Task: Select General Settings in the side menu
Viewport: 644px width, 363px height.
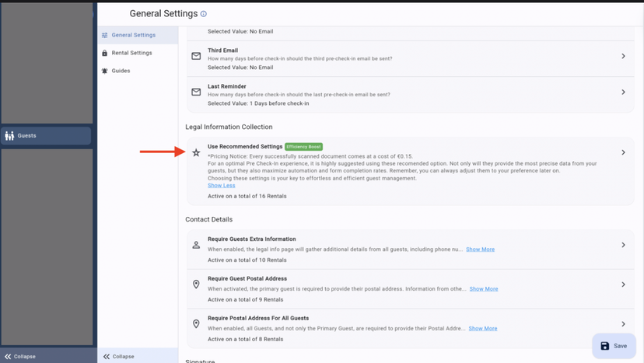Action: point(133,35)
